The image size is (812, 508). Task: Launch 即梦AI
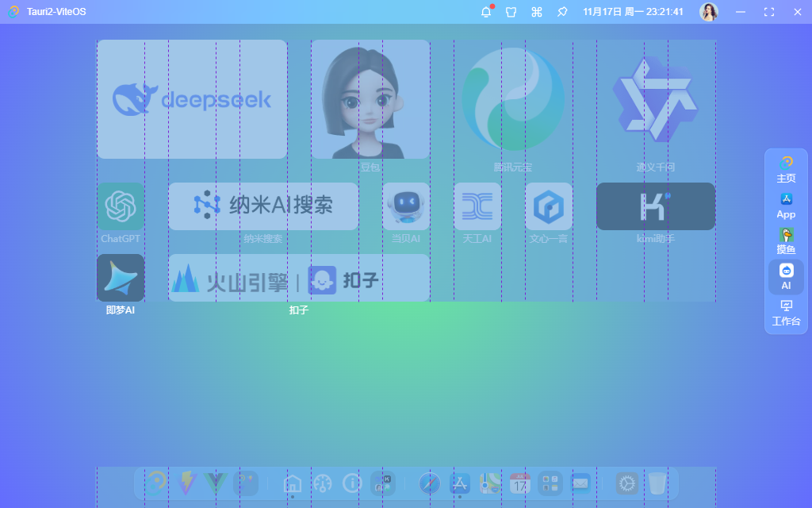[121, 277]
